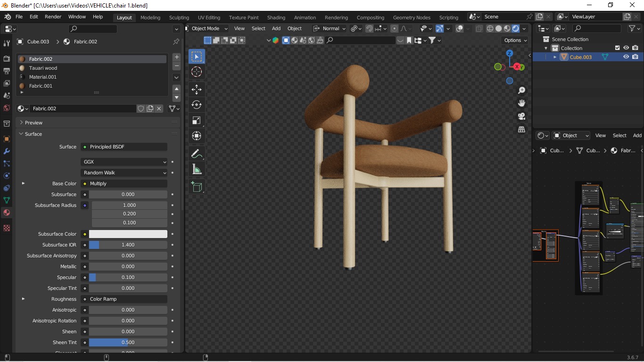Viewport: 644px width, 362px height.
Task: Activate the Scale tool
Action: [197, 120]
